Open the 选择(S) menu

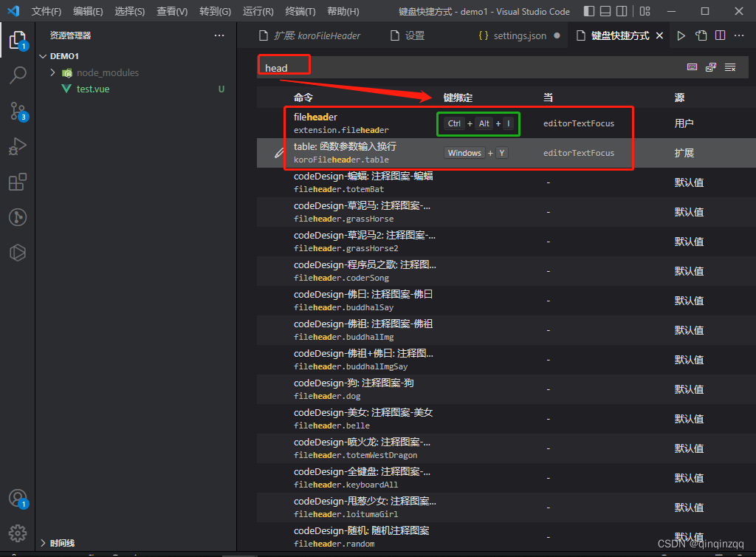point(130,11)
